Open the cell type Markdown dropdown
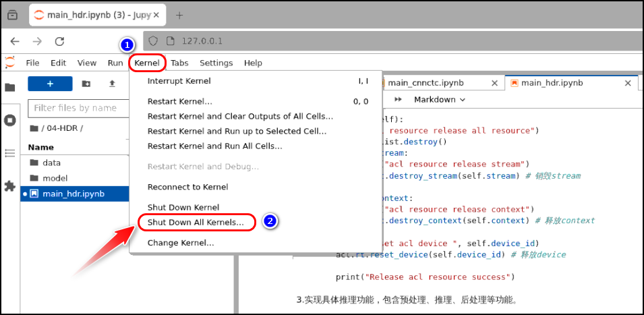The width and height of the screenshot is (644, 315). (x=440, y=99)
